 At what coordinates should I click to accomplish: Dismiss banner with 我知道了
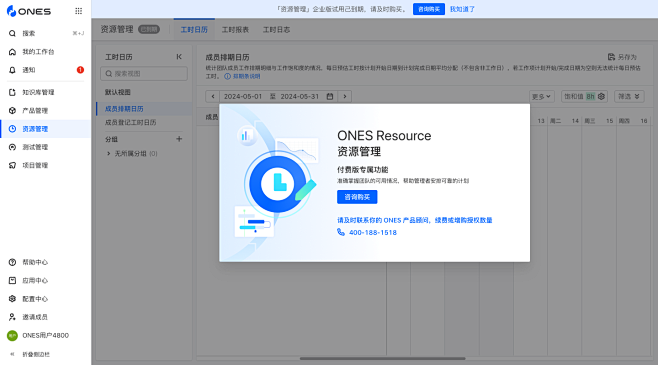[462, 9]
